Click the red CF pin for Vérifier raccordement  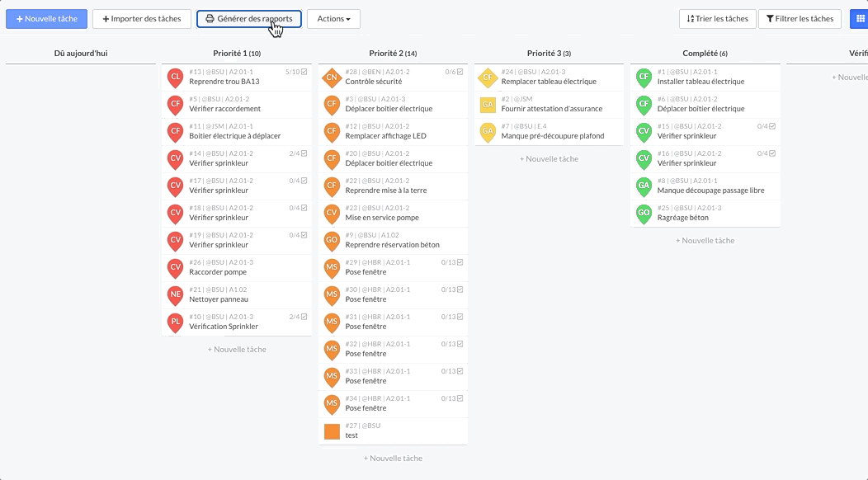point(176,105)
